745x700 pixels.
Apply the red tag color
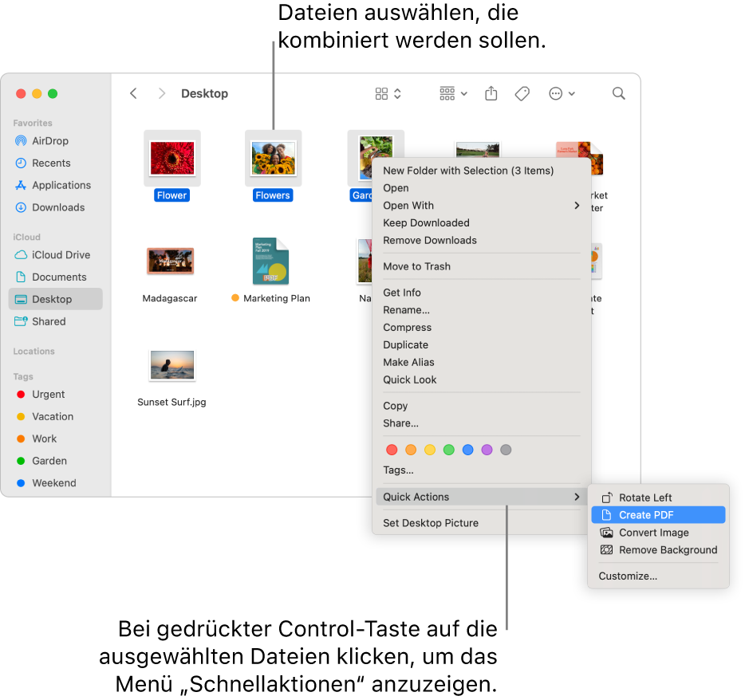[x=392, y=450]
